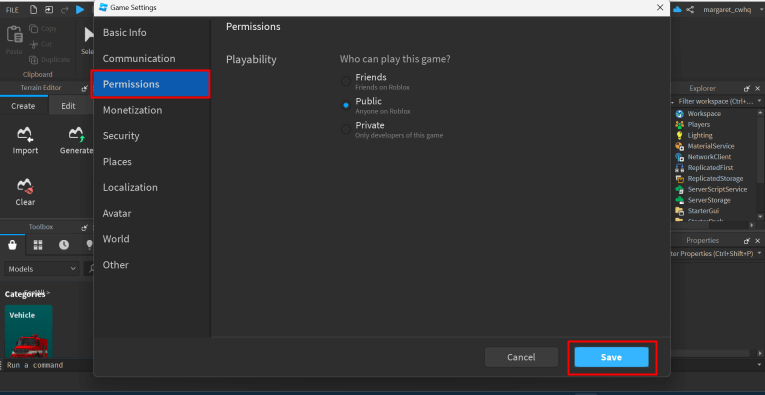Open the FILE menu
This screenshot has width=765, height=395.
[12, 10]
